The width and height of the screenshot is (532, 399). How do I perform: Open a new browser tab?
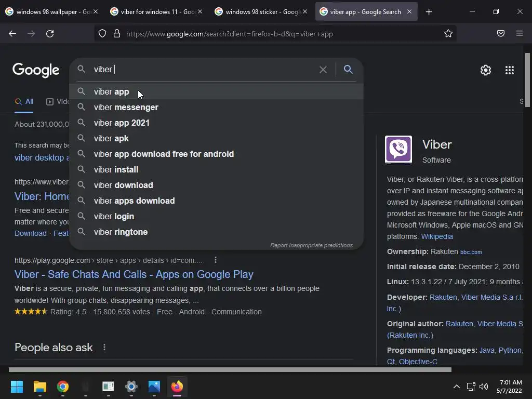tap(429, 12)
